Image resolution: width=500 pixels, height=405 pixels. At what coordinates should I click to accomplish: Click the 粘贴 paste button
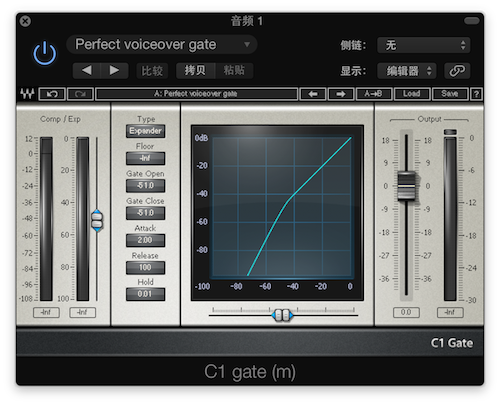[234, 70]
